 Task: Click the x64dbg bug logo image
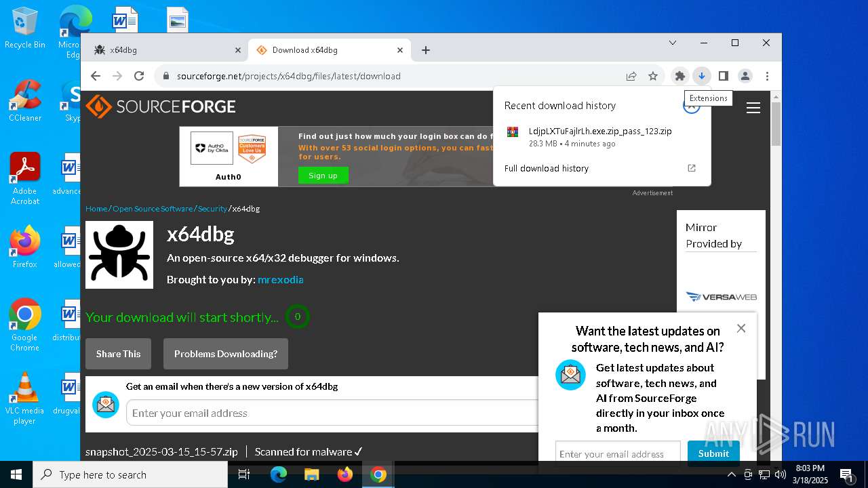coord(119,255)
